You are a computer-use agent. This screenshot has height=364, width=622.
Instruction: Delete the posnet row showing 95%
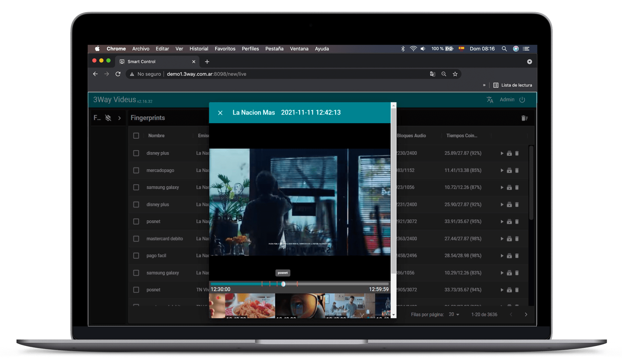517,222
